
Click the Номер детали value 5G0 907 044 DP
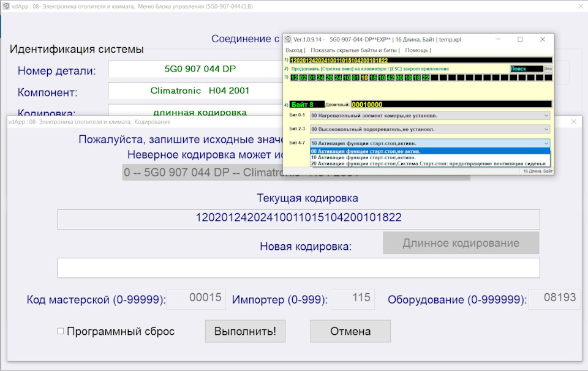coord(200,69)
